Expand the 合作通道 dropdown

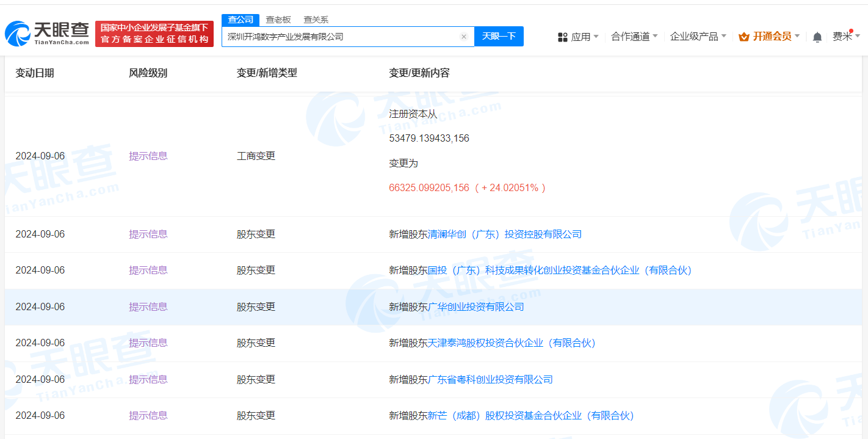point(634,37)
